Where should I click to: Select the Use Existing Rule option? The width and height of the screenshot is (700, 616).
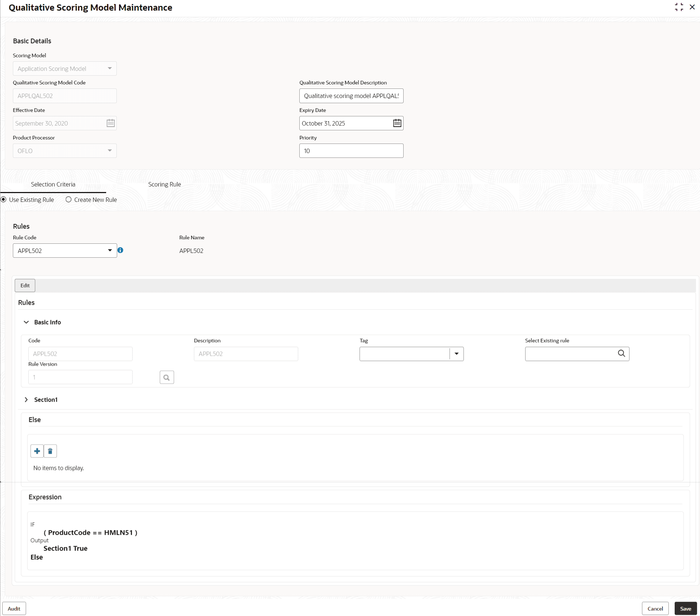click(x=4, y=199)
